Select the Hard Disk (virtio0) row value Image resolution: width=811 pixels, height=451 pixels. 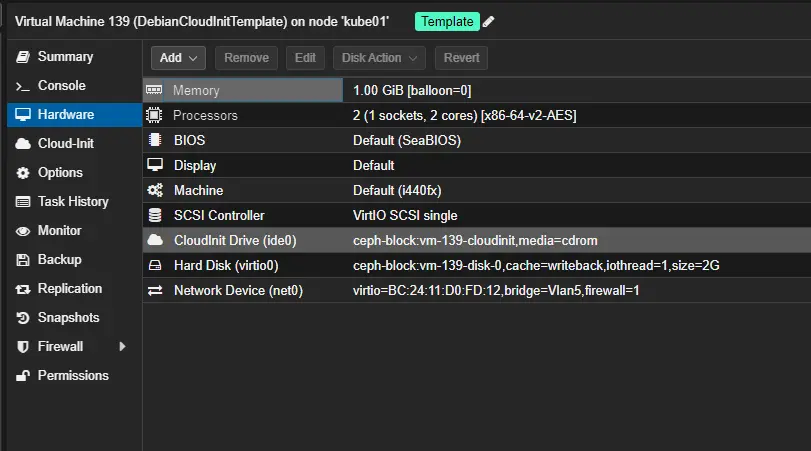click(536, 265)
